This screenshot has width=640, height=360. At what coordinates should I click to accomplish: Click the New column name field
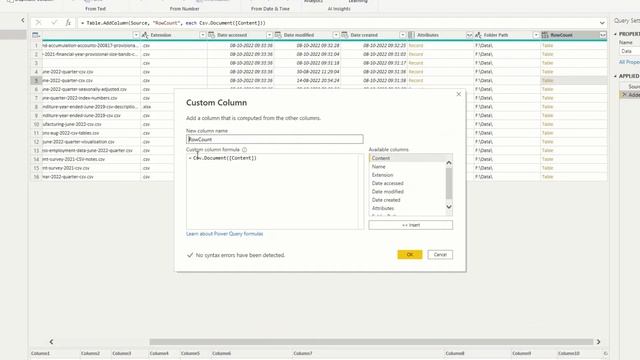point(274,139)
